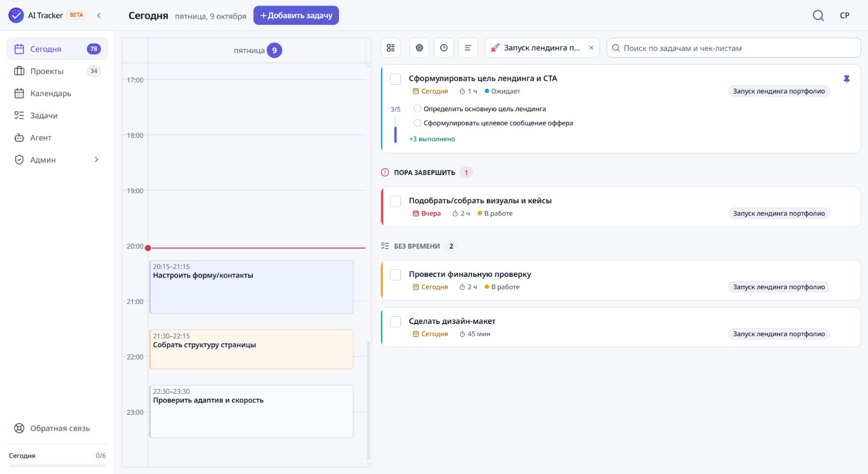Click the calendar vertical scrollbar
The height and width of the screenshot is (474, 868).
[368, 401]
